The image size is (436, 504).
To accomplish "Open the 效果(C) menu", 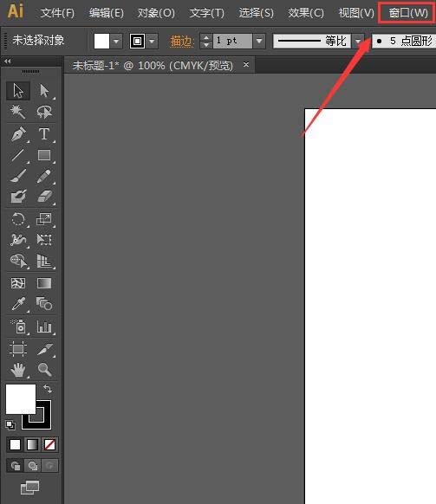I will (306, 13).
